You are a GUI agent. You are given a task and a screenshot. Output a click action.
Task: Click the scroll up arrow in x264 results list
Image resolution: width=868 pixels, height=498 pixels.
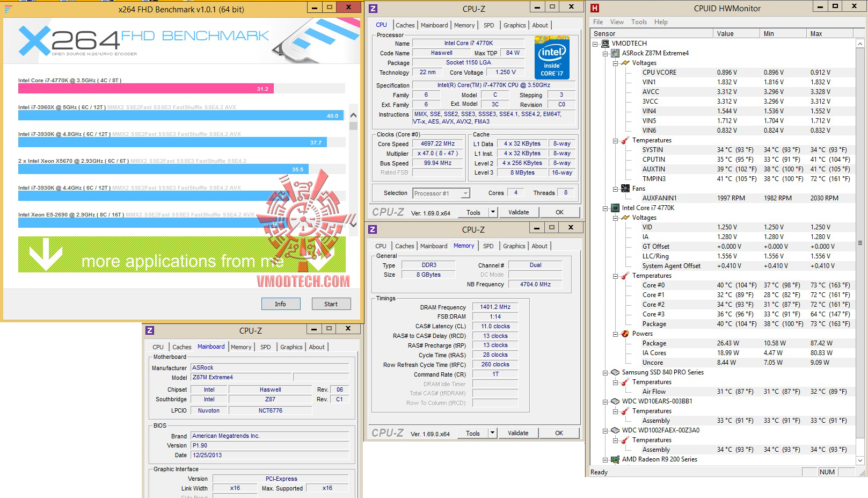353,116
